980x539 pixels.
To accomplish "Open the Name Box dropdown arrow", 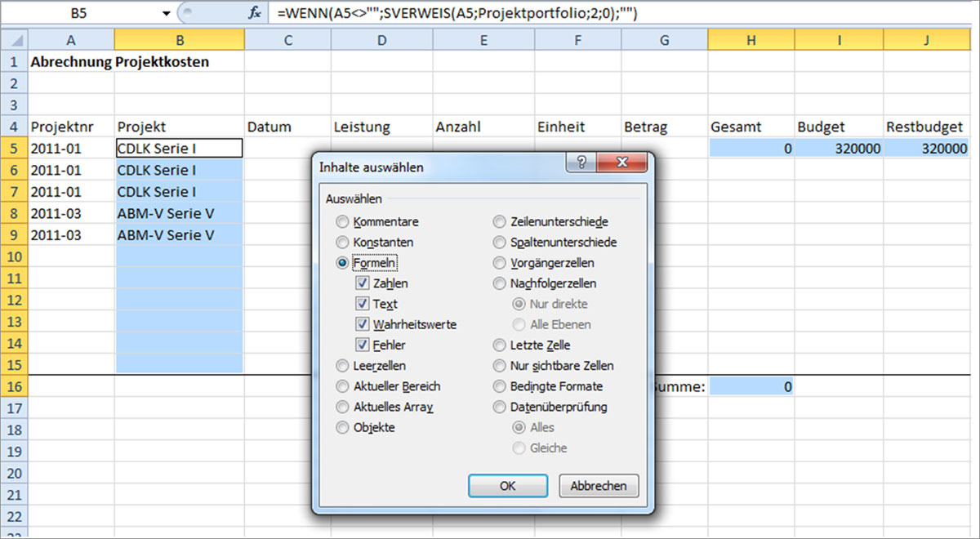I will [167, 13].
